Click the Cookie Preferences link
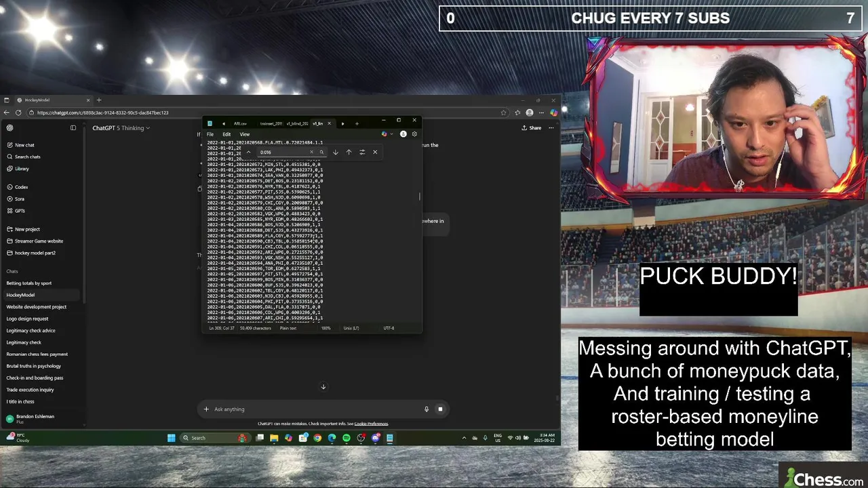Viewport: 868px width, 488px height. pyautogui.click(x=371, y=424)
